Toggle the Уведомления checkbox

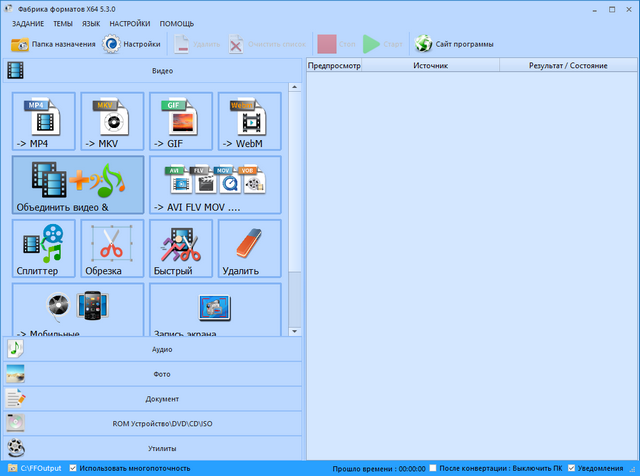pos(570,468)
